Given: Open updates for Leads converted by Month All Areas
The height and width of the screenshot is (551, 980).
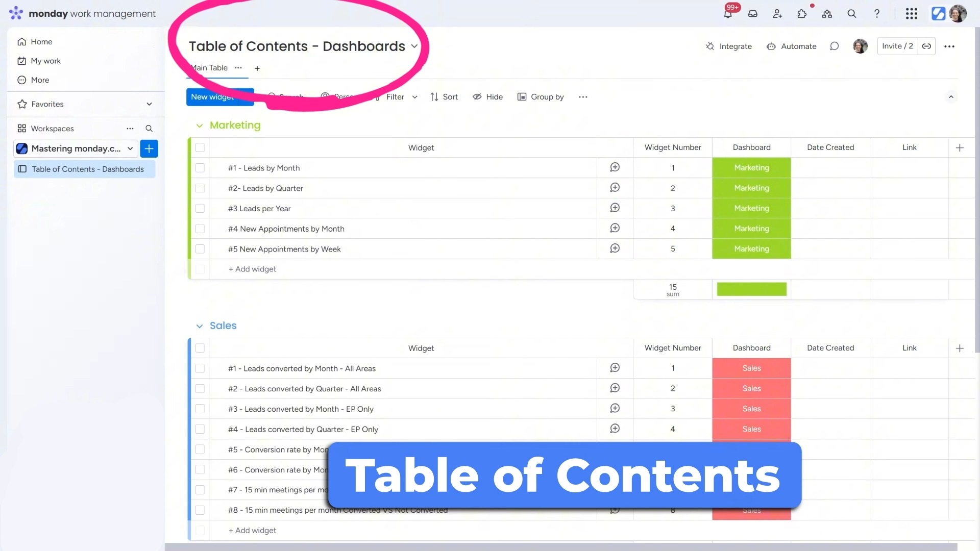Looking at the screenshot, I should coord(615,368).
